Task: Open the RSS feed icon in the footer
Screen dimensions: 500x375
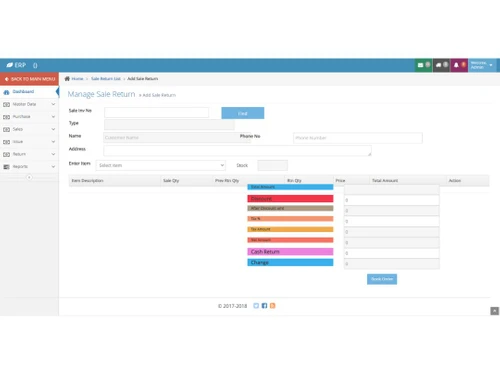Action: [x=273, y=306]
